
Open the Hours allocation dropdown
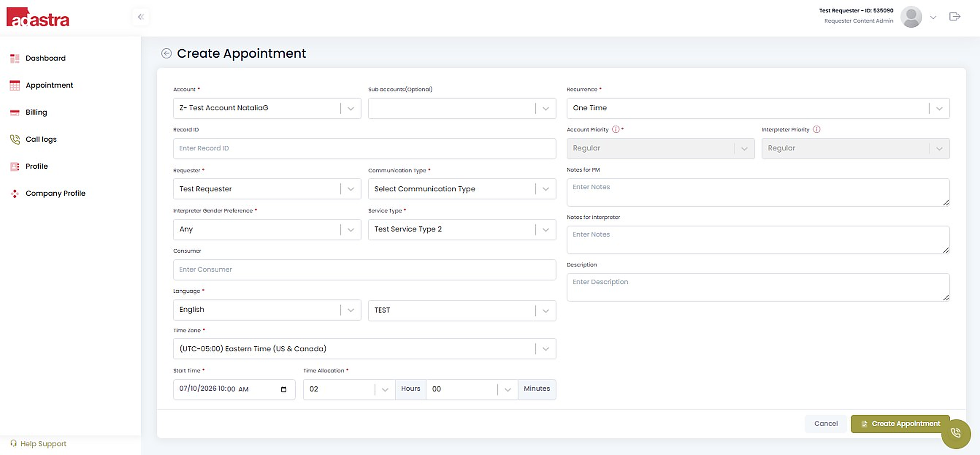(349, 389)
